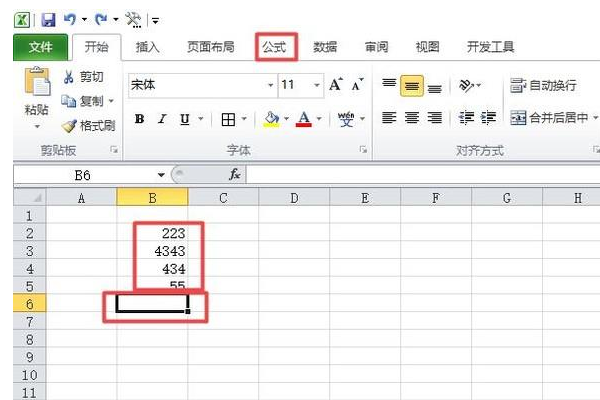Select row 8 header
Screen dimensions: 600x400
pyautogui.click(x=29, y=340)
